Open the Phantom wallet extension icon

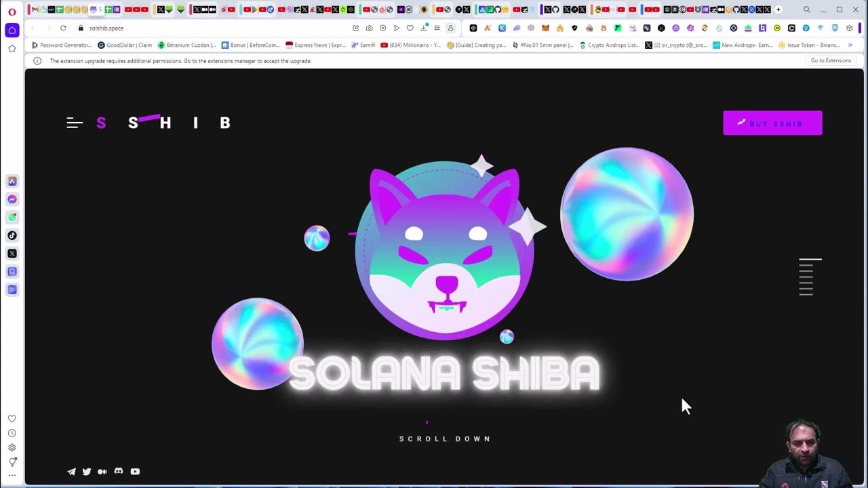point(517,28)
